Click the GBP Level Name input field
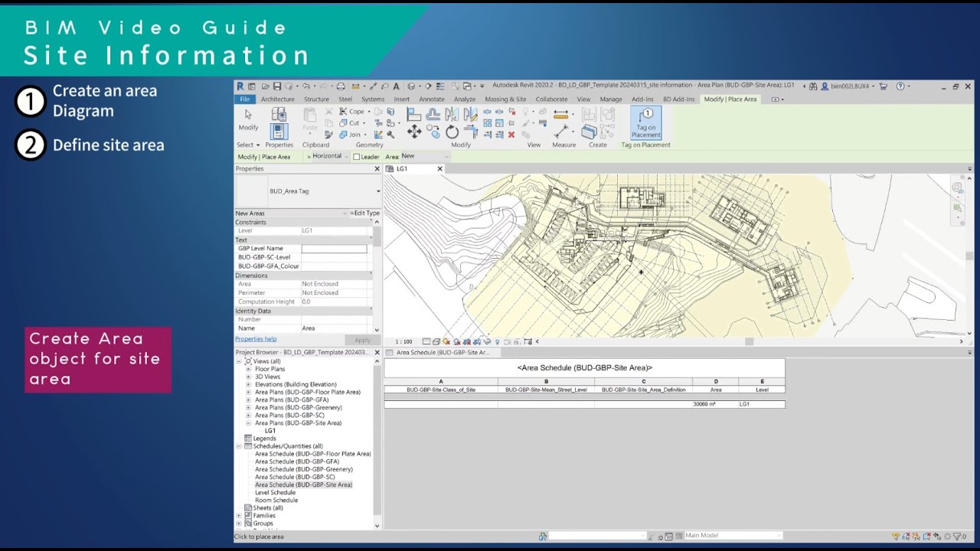Image resolution: width=980 pixels, height=551 pixels. click(334, 249)
